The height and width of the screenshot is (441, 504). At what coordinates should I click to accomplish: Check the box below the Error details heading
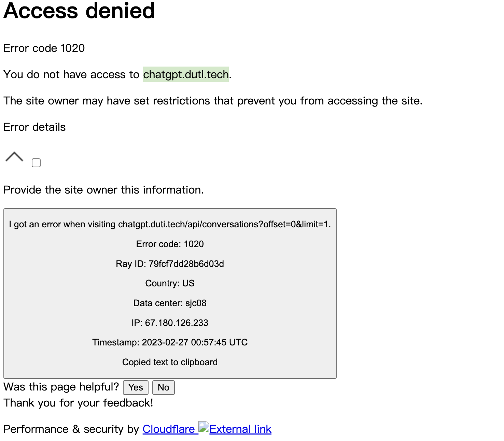[x=36, y=163]
